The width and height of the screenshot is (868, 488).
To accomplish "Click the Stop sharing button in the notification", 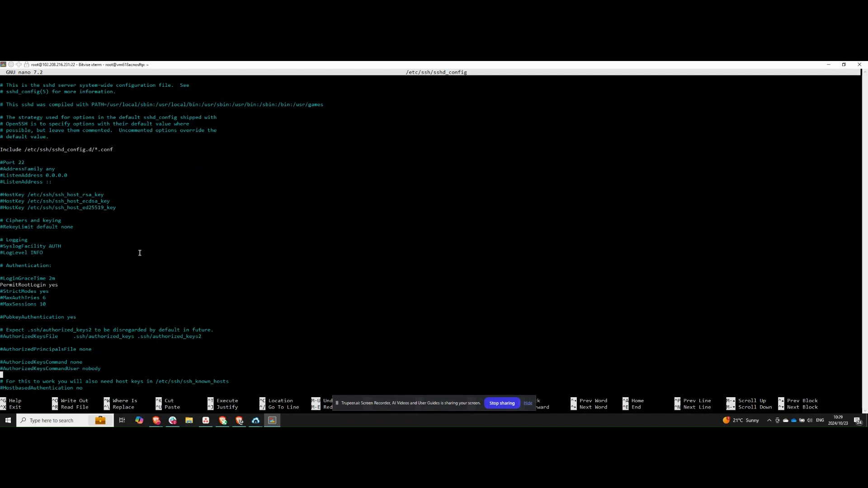I will point(501,403).
